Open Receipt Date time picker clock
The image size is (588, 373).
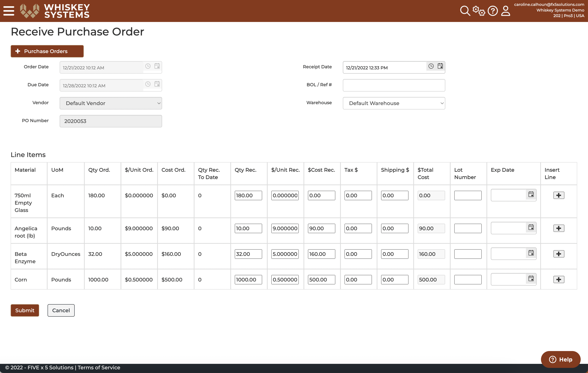tap(431, 66)
